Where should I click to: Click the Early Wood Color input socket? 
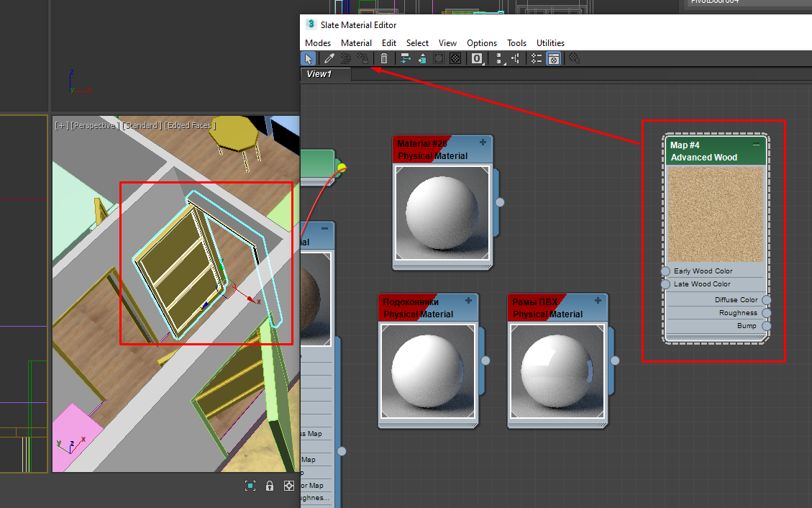[665, 271]
